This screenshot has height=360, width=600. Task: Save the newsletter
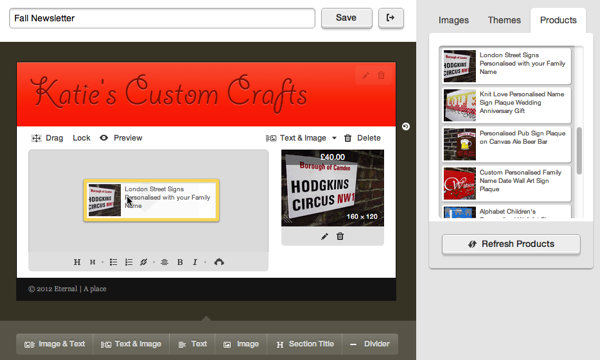pyautogui.click(x=346, y=18)
